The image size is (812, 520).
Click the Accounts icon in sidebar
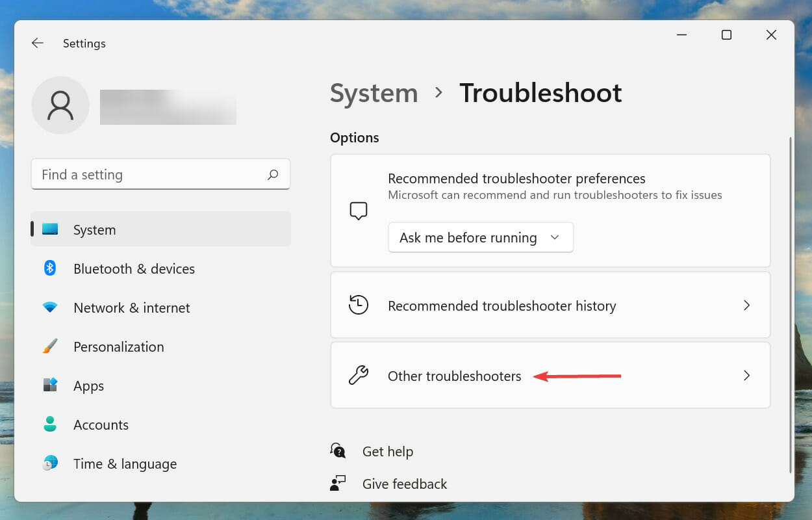[x=49, y=424]
